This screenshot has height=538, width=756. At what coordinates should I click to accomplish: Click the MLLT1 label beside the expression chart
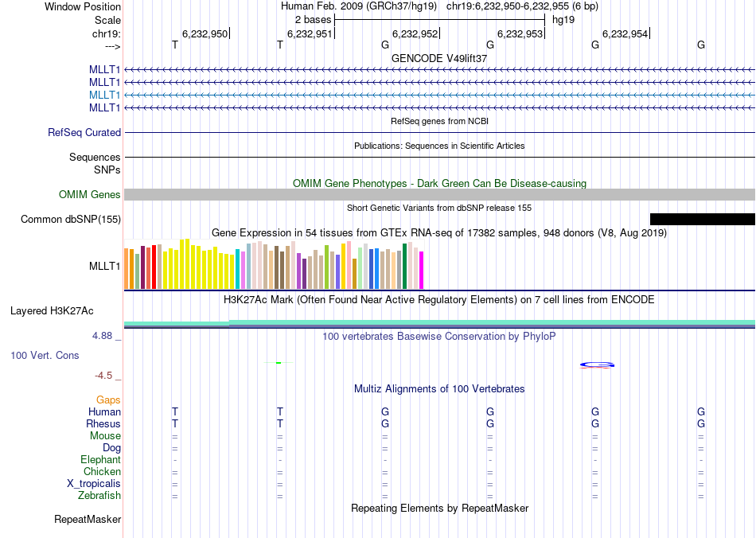[x=104, y=266]
